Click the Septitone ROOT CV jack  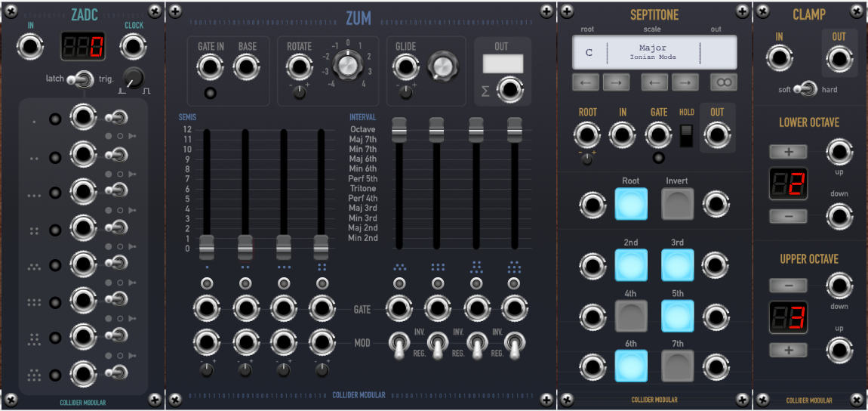tap(587, 135)
